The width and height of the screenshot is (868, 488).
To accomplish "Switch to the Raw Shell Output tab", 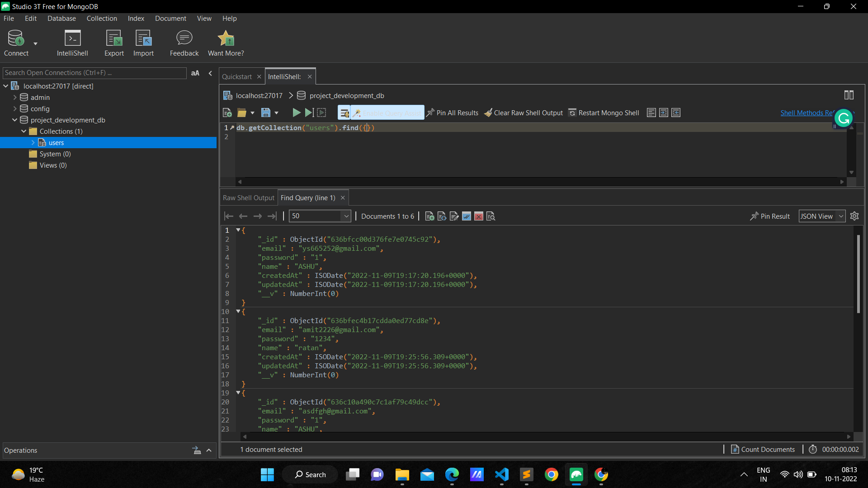I will point(248,197).
